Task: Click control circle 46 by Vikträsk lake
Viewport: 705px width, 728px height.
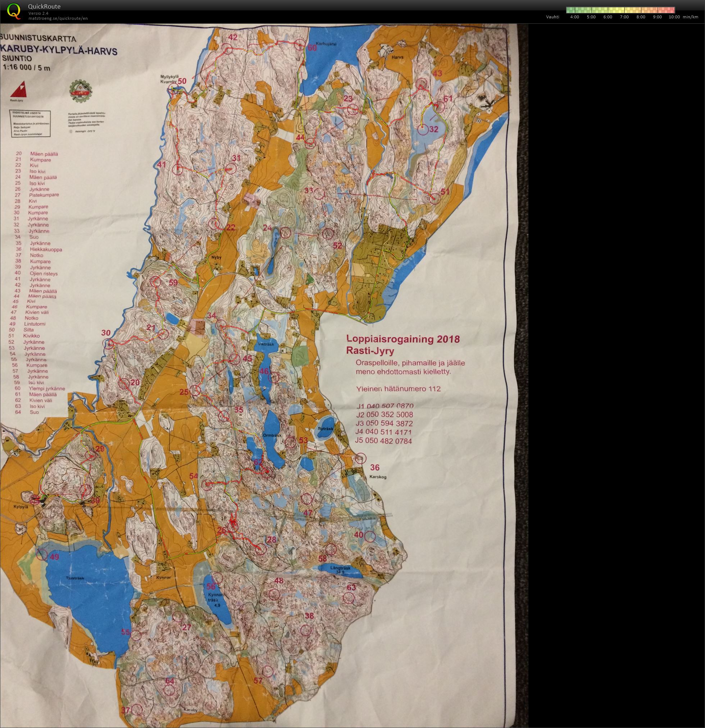Action: coord(273,377)
